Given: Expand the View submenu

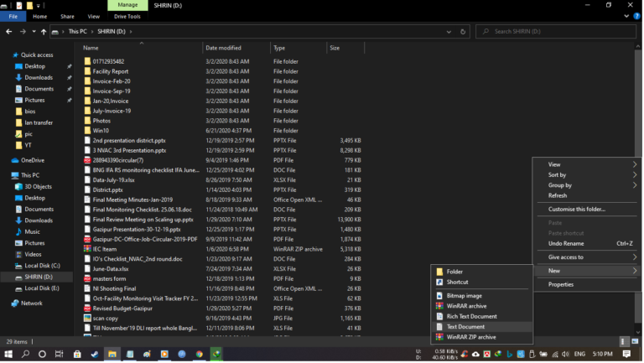Looking at the screenshot, I should (587, 164).
